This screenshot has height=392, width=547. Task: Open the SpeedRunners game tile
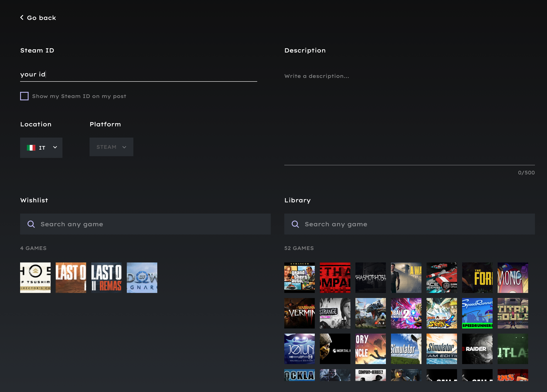pos(477,313)
